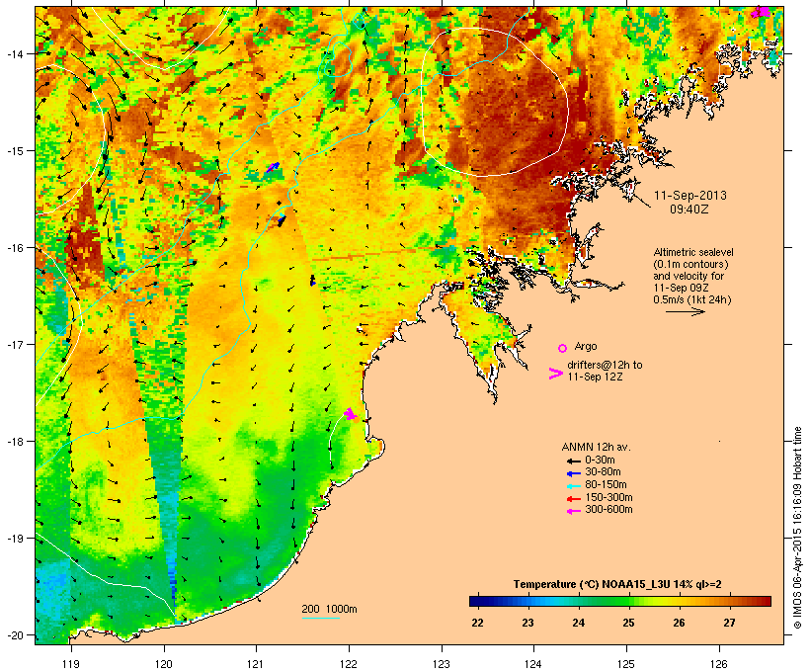Click the blue mooring marker near 121.3E 15.7S

coord(282,220)
